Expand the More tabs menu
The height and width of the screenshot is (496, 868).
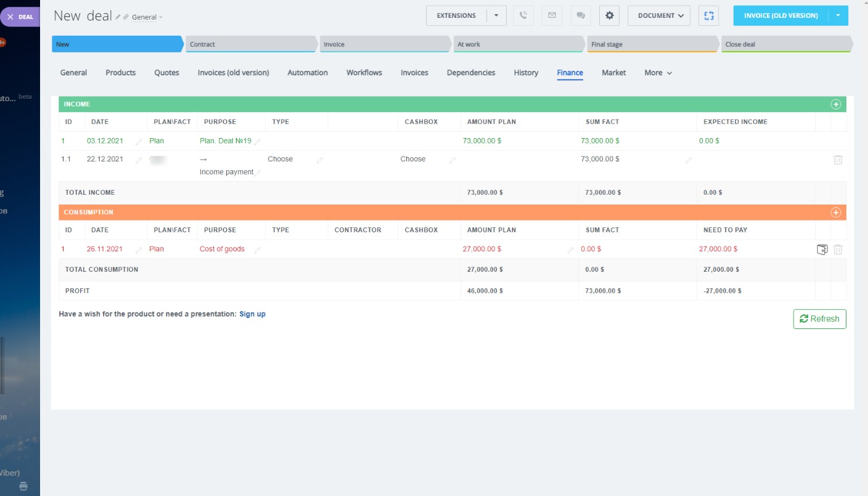click(658, 73)
